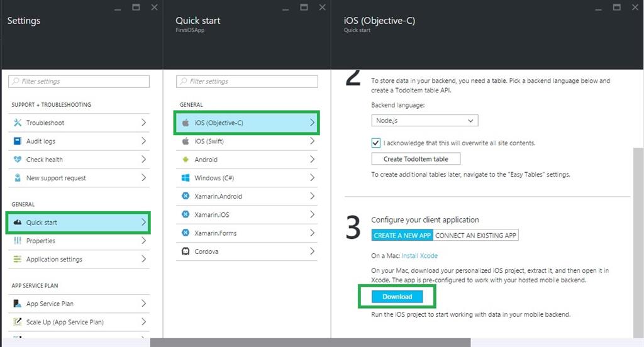Image resolution: width=644 pixels, height=347 pixels.
Task: Click the App Service Plan icon
Action: tap(17, 304)
